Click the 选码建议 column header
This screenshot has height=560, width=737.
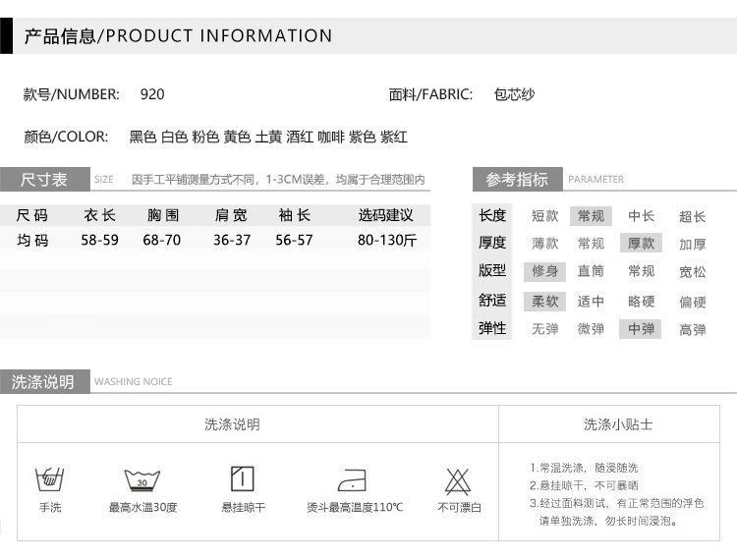(x=386, y=215)
